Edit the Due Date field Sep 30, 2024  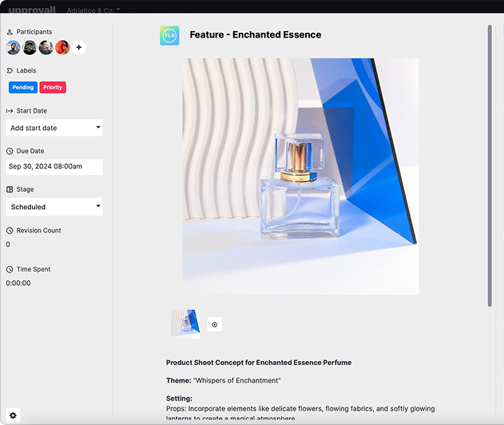54,167
